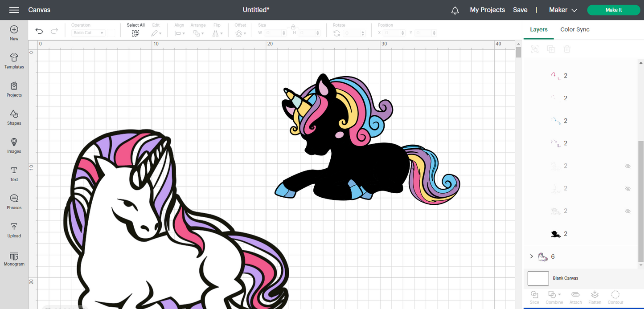The height and width of the screenshot is (309, 644).
Task: Open the Maker machine dropdown
Action: pyautogui.click(x=563, y=10)
